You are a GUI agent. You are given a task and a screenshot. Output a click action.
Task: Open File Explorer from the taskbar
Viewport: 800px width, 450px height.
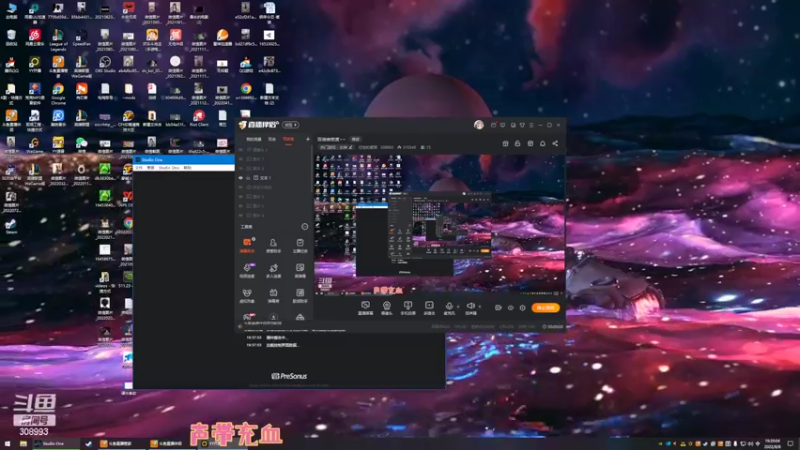(23, 444)
